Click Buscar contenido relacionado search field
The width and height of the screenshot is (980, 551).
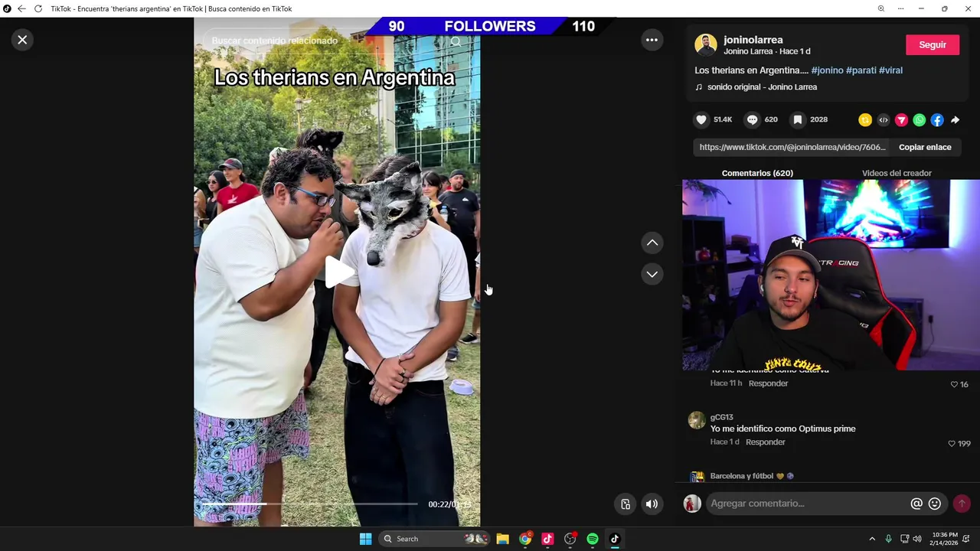(x=275, y=41)
